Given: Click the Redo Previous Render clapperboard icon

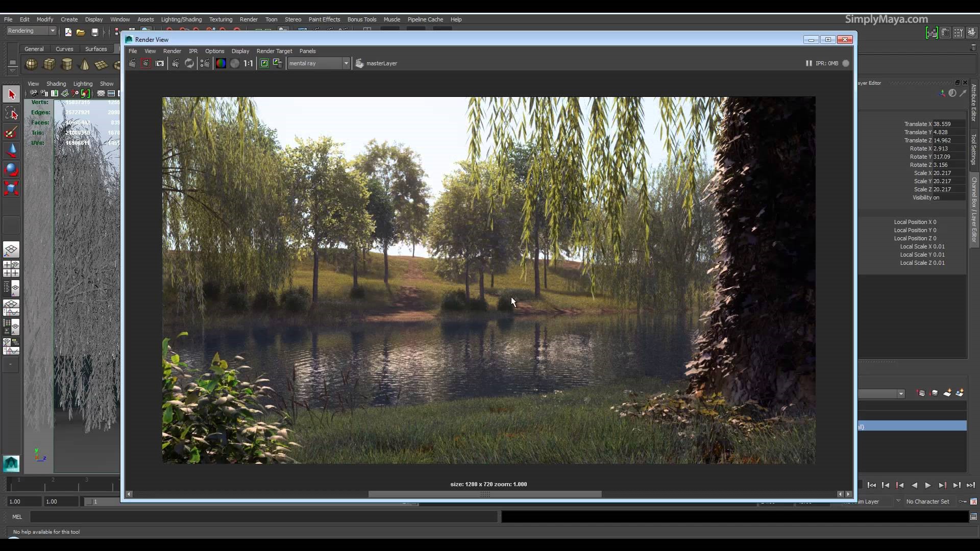Looking at the screenshot, I should coord(132,63).
